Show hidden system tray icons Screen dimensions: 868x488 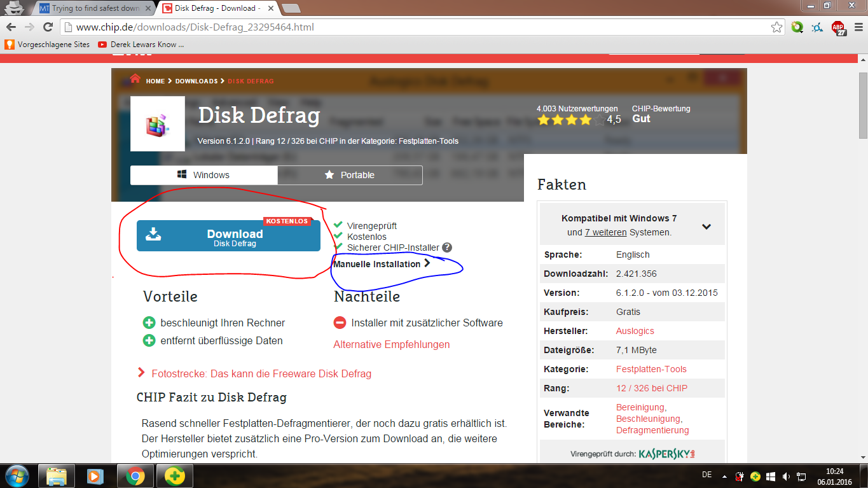tap(724, 476)
